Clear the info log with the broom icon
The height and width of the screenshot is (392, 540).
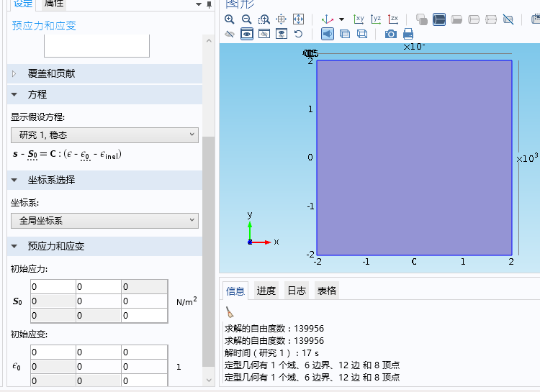230,312
